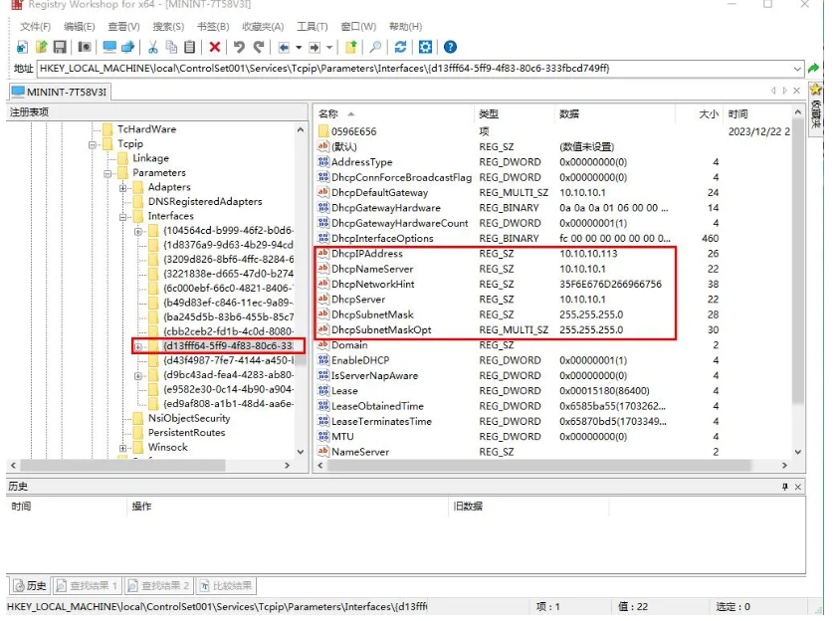Click the Undo arrow icon
The height and width of the screenshot is (621, 840).
pyautogui.click(x=239, y=47)
